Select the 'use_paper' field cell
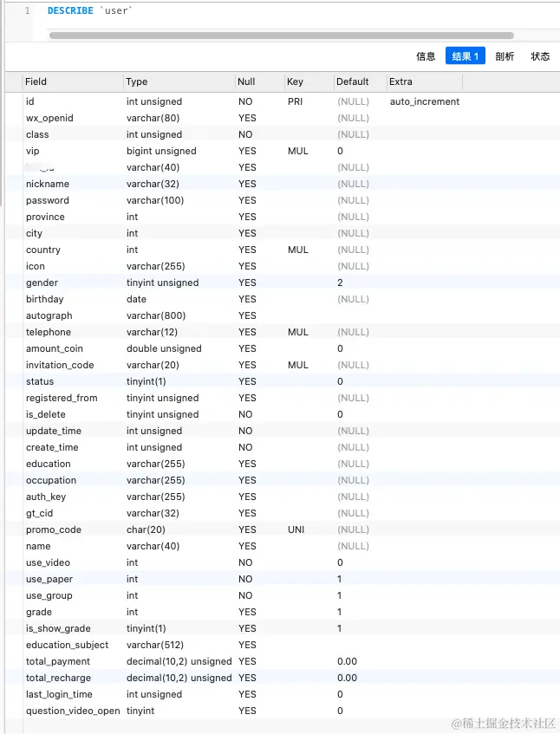Image resolution: width=560 pixels, height=734 pixels. tap(49, 579)
